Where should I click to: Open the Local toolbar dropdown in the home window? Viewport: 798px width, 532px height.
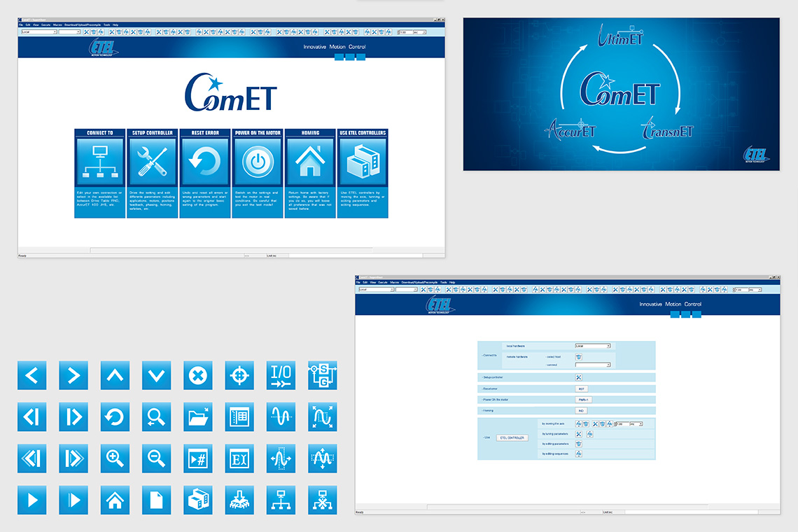coord(38,32)
